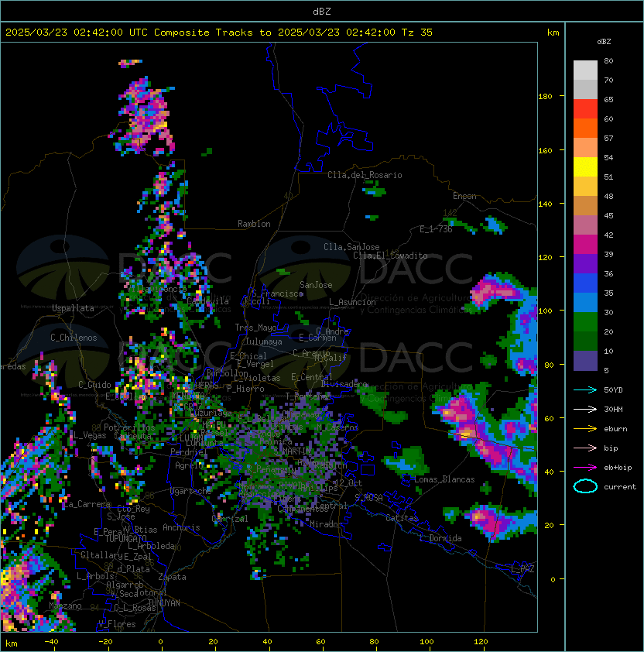Click the magenta eb+bip arrow symbol

pyautogui.click(x=585, y=468)
